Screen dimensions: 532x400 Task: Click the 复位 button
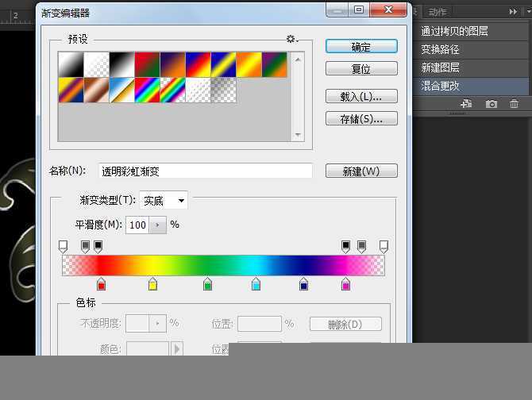tap(361, 69)
